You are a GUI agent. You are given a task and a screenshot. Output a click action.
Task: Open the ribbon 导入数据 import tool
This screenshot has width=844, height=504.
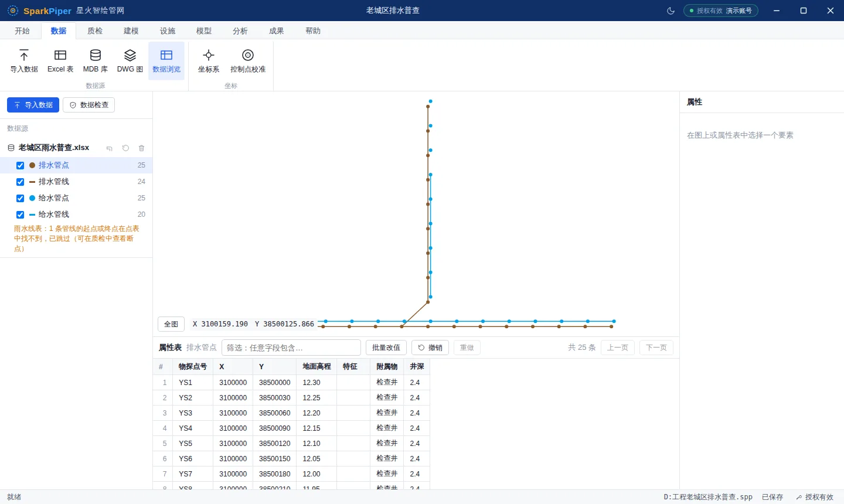tap(24, 61)
